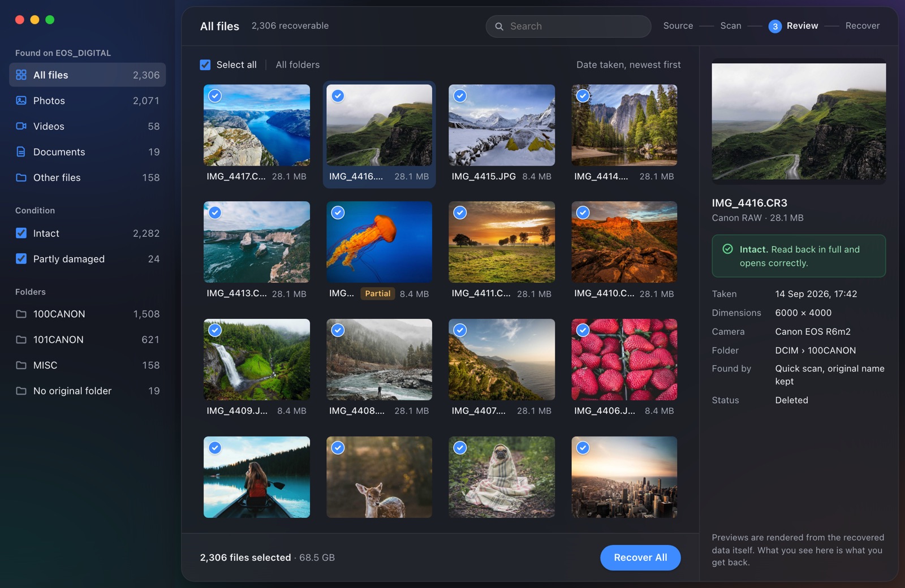Viewport: 905px width, 588px height.
Task: Filter by No original folder
Action: tap(88, 391)
